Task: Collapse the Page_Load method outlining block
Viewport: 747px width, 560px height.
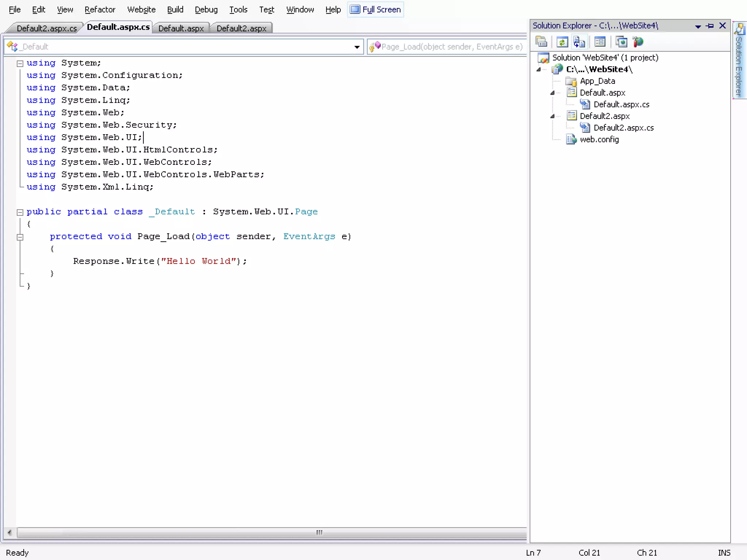Action: click(20, 237)
